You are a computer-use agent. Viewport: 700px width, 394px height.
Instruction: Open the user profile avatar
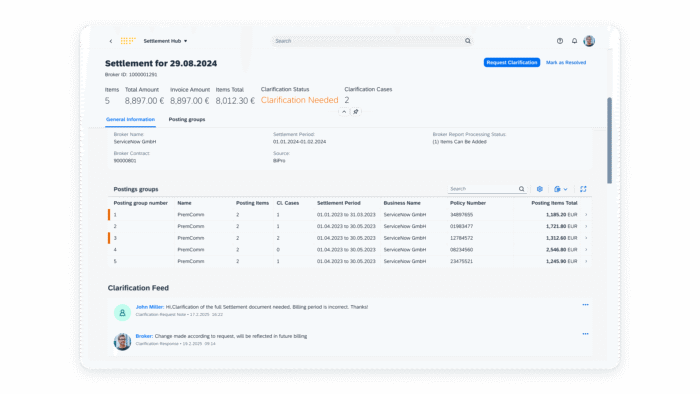pyautogui.click(x=589, y=41)
